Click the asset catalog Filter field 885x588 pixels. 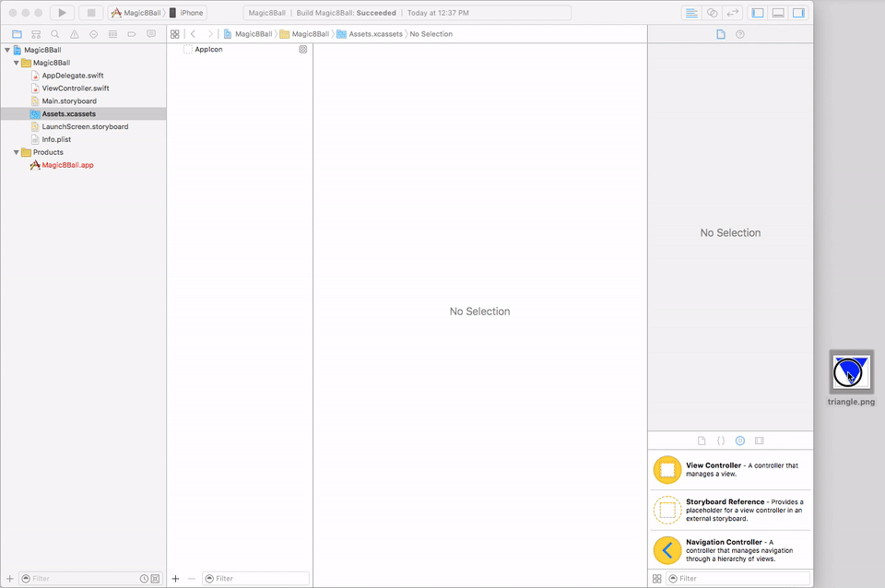point(255,579)
